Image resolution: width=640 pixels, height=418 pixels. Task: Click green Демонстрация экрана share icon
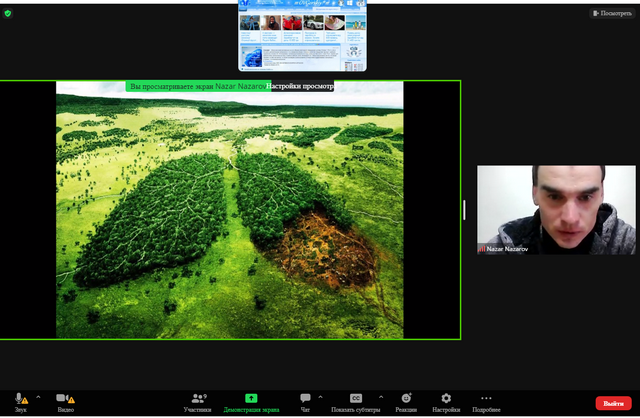[251, 398]
